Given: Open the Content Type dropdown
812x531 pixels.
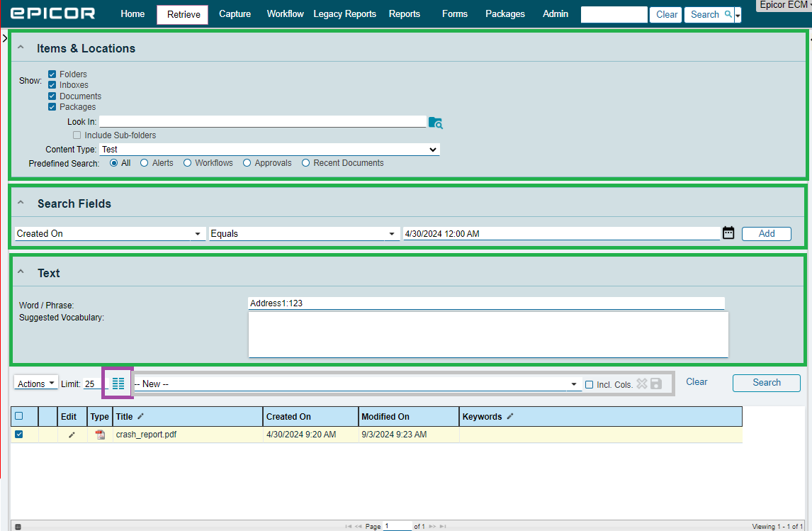Looking at the screenshot, I should click(269, 149).
